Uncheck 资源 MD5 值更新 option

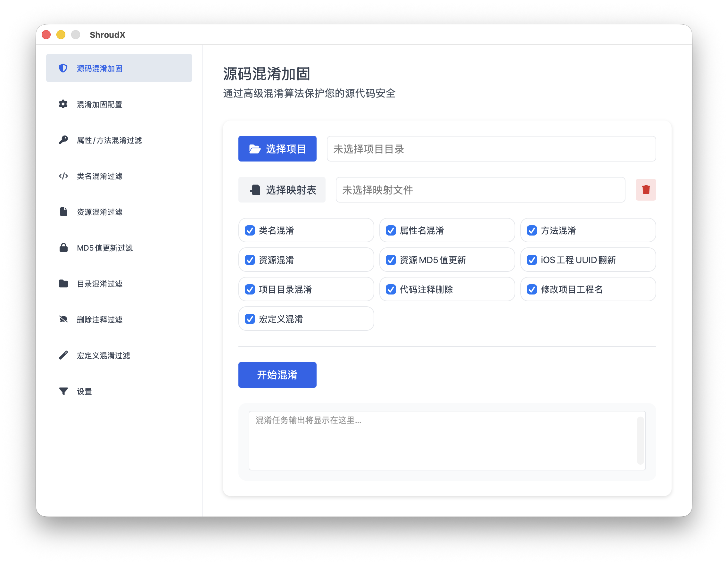click(391, 260)
